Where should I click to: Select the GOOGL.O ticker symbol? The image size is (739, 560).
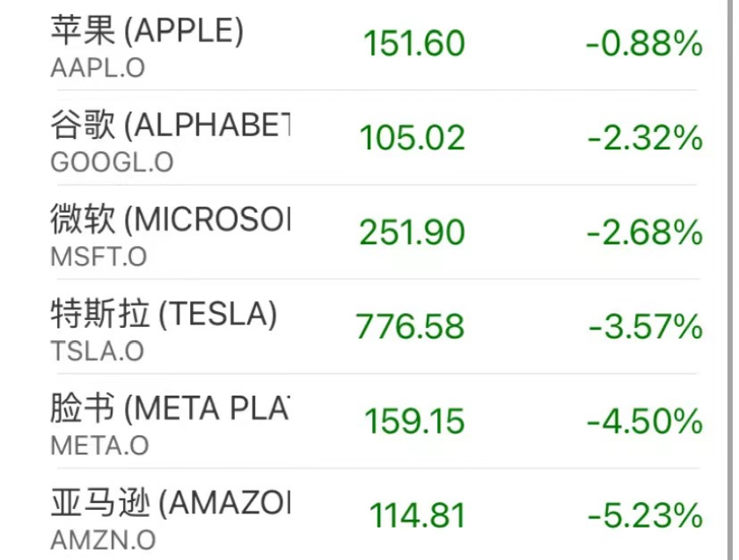tap(112, 163)
